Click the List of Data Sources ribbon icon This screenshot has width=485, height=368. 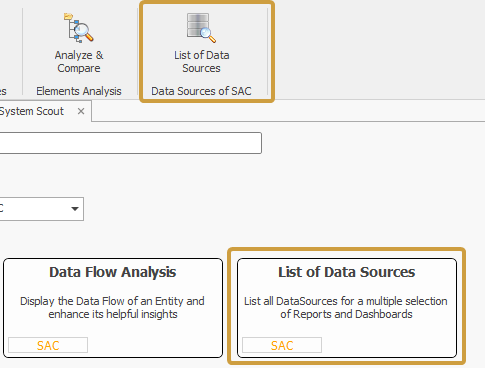[201, 28]
